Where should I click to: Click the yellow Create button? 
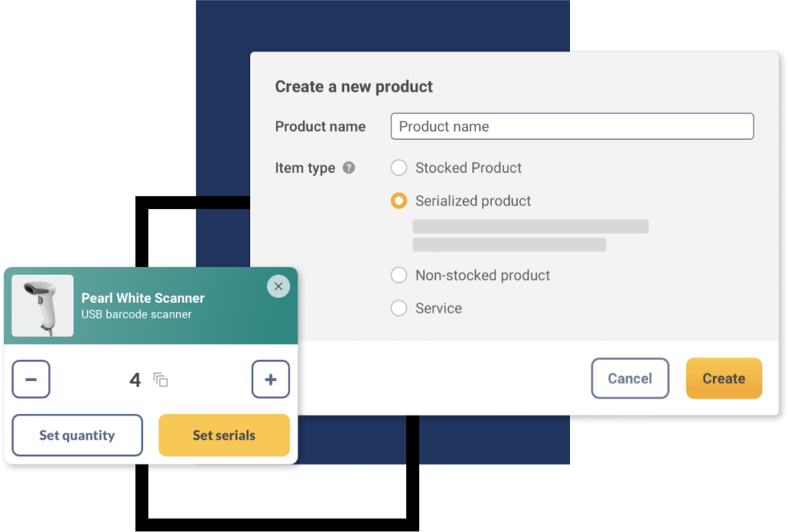click(724, 379)
